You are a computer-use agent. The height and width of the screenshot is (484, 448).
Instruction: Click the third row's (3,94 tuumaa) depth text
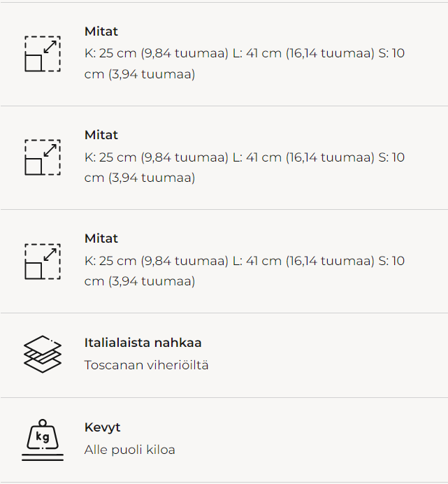coord(151,281)
